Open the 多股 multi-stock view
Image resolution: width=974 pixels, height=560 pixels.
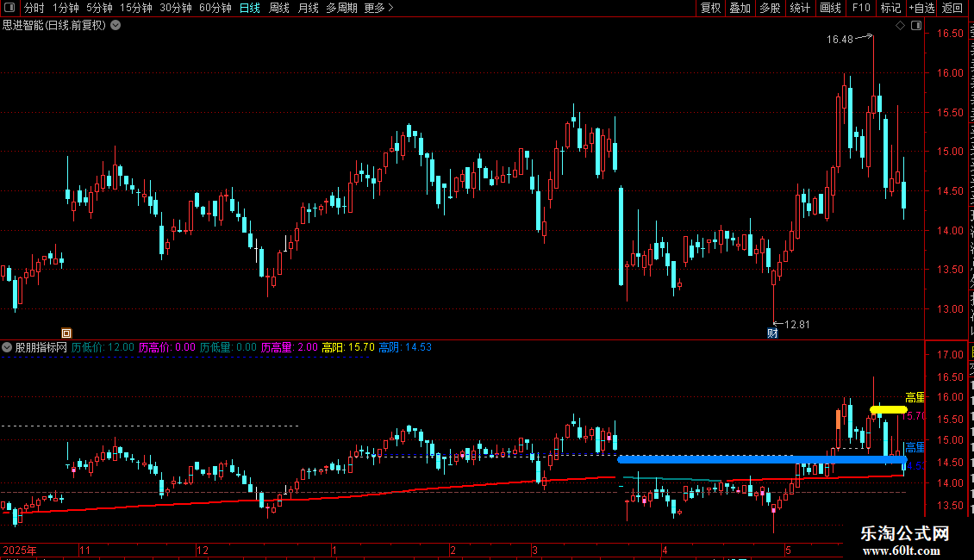[x=770, y=8]
